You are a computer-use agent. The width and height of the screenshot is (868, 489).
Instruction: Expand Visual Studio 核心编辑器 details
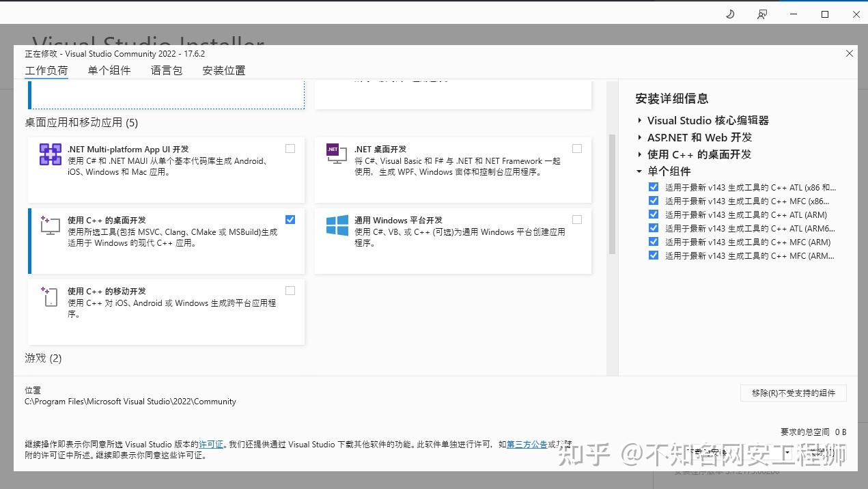point(640,120)
